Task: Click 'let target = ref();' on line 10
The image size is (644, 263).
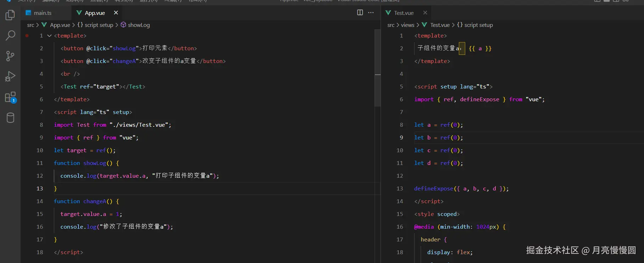Action: [85, 150]
